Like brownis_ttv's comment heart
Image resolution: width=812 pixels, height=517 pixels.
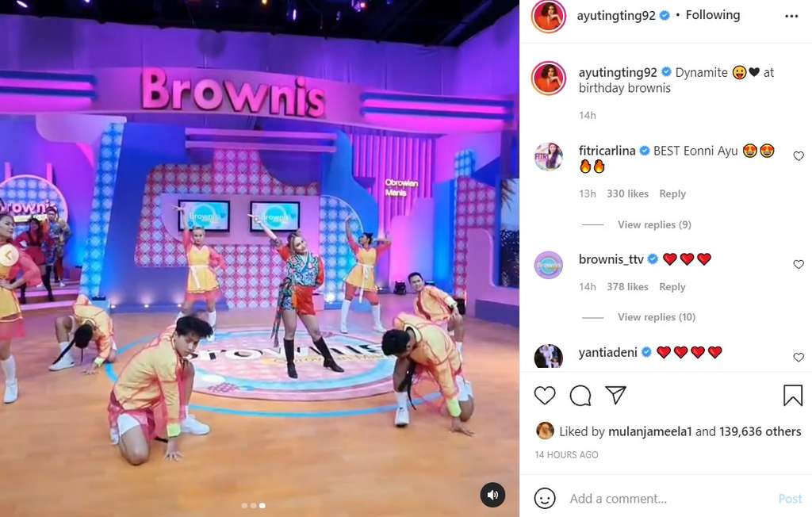pos(799,264)
